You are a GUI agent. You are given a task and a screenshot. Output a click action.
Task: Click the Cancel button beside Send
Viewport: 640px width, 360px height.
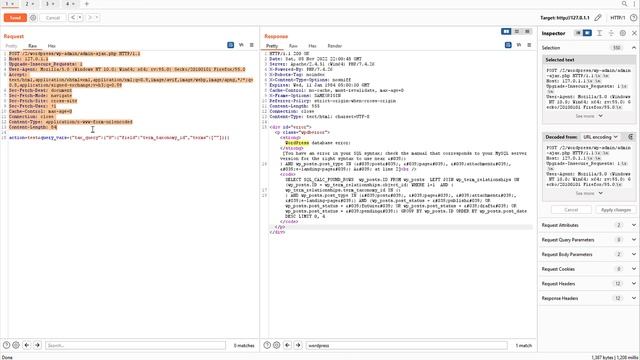(53, 18)
